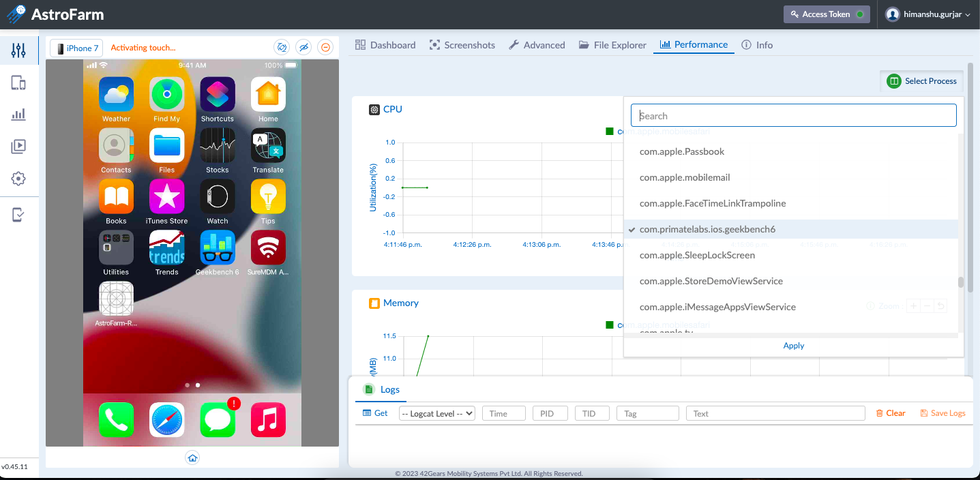This screenshot has width=980, height=480.
Task: Tap the AstroFarm-R app icon
Action: pyautogui.click(x=116, y=299)
